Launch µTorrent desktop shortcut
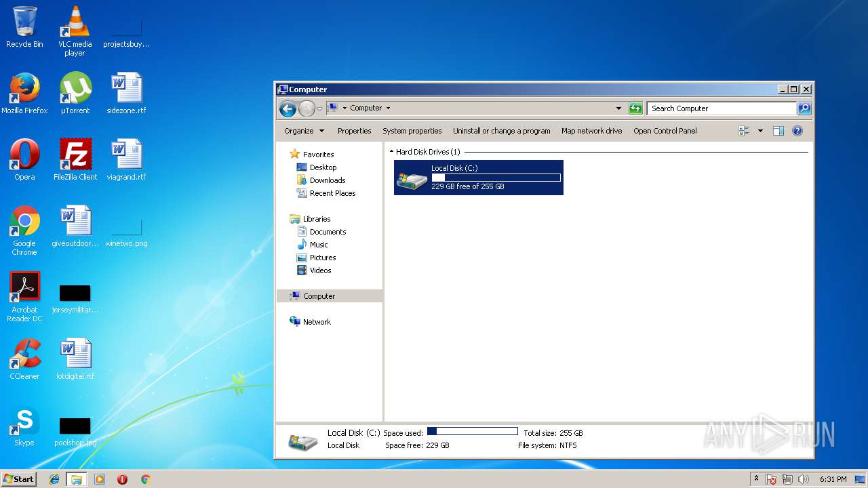 75,94
